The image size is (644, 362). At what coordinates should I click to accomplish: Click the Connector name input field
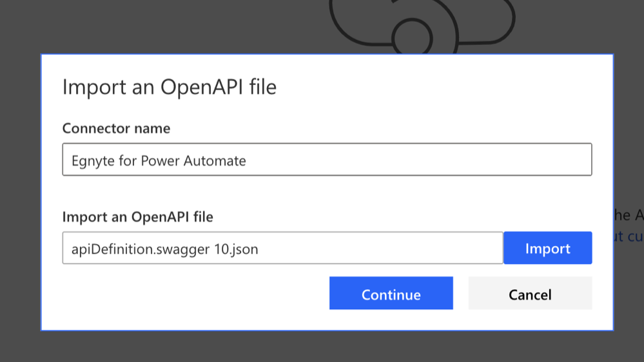tap(327, 160)
